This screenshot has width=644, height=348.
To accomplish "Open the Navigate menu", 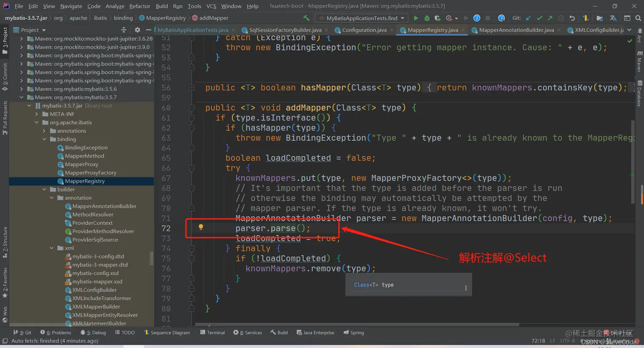I will 71,6.
